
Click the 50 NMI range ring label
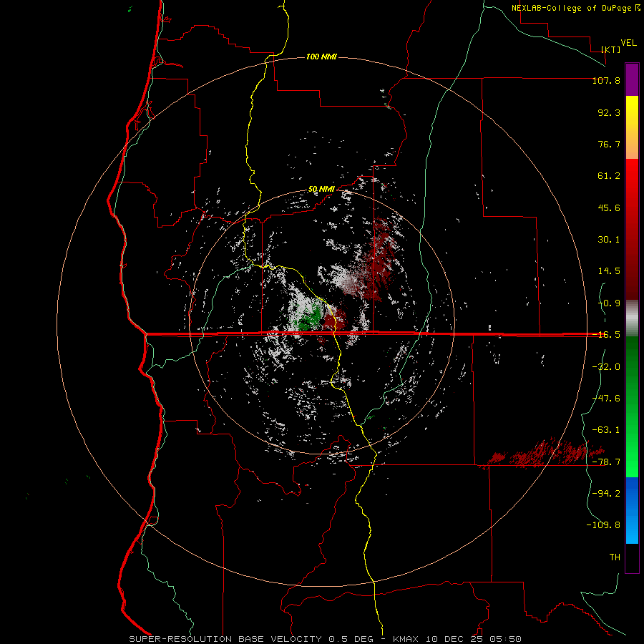[321, 189]
